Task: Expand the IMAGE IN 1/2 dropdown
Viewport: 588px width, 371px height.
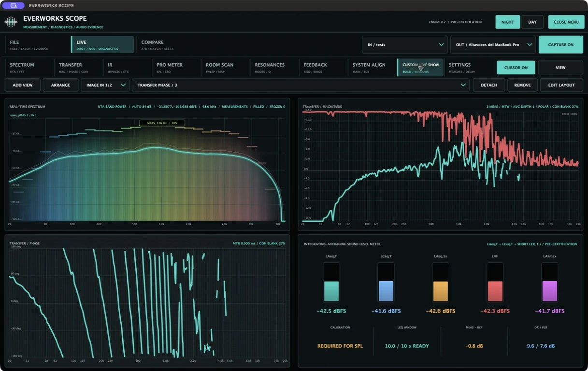Action: point(104,85)
